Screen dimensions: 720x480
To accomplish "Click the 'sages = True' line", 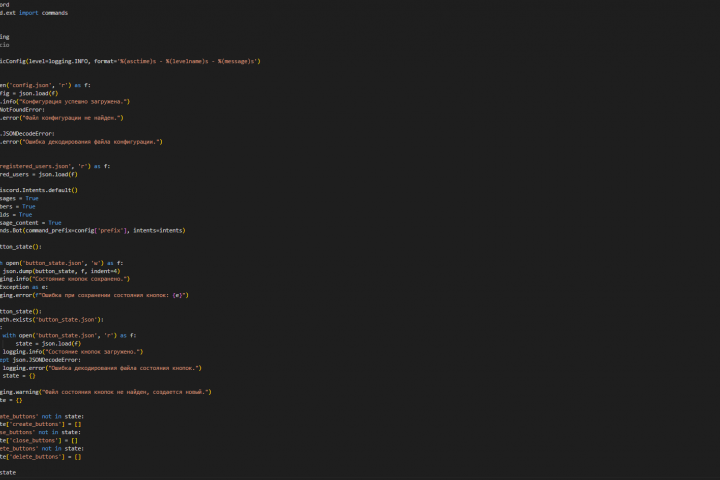I will click(x=19, y=198).
